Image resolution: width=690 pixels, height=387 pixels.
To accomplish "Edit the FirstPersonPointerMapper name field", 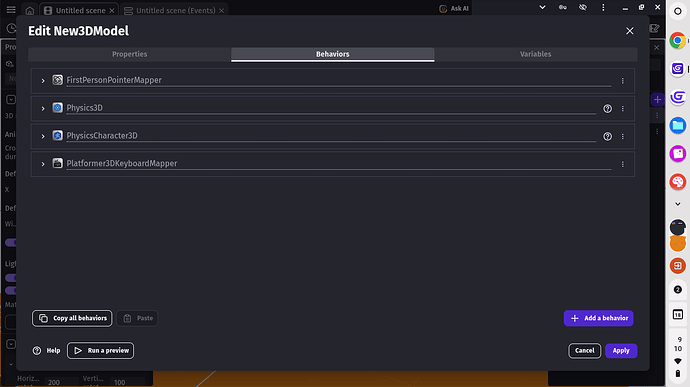I will (x=338, y=80).
